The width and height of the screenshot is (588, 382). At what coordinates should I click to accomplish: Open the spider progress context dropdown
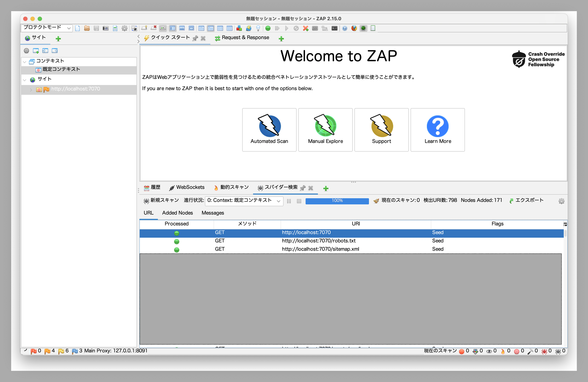tap(244, 201)
